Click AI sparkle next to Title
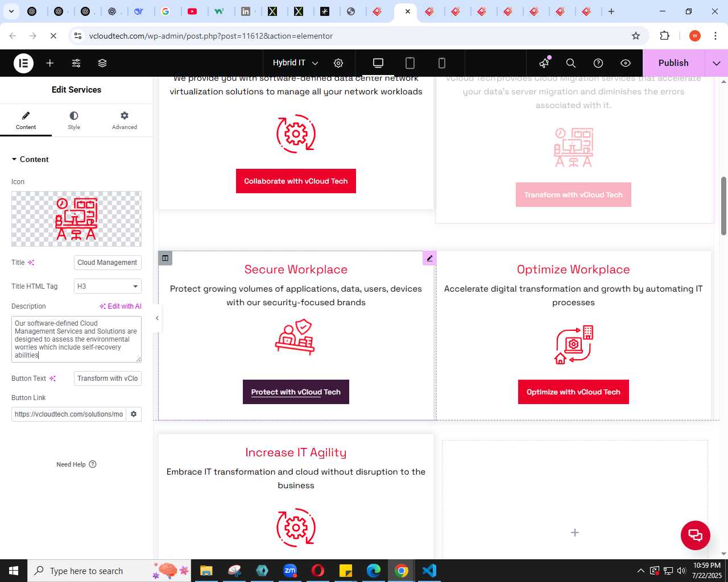Screen dimensions: 728x582 (x=31, y=263)
